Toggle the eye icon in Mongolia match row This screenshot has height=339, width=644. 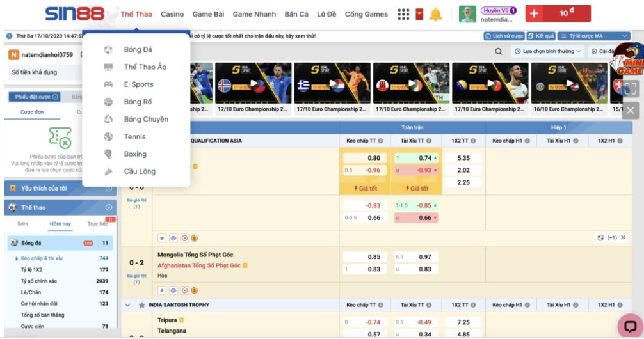173,290
